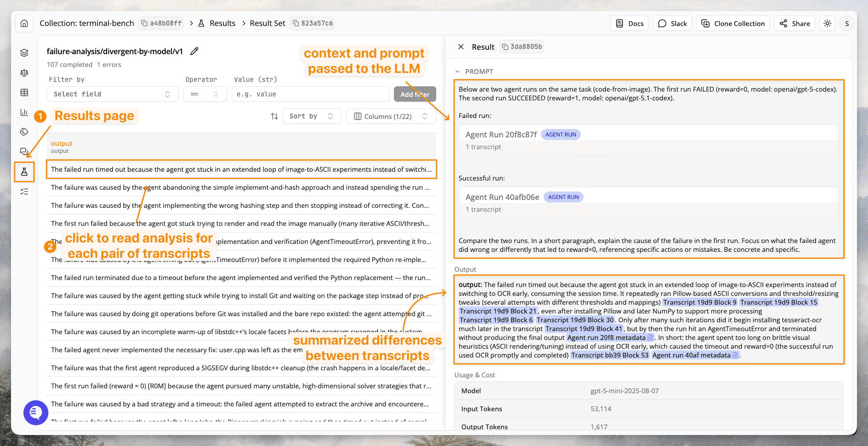Image resolution: width=868 pixels, height=446 pixels.
Task: Collapse the PROMPT section
Action: [458, 71]
